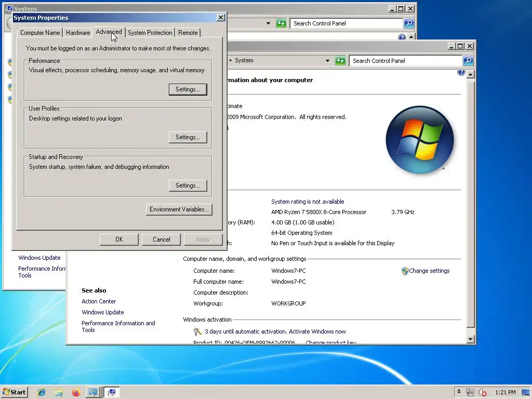Click the rear System window title icon
This screenshot has width=532, height=399.
point(9,8)
